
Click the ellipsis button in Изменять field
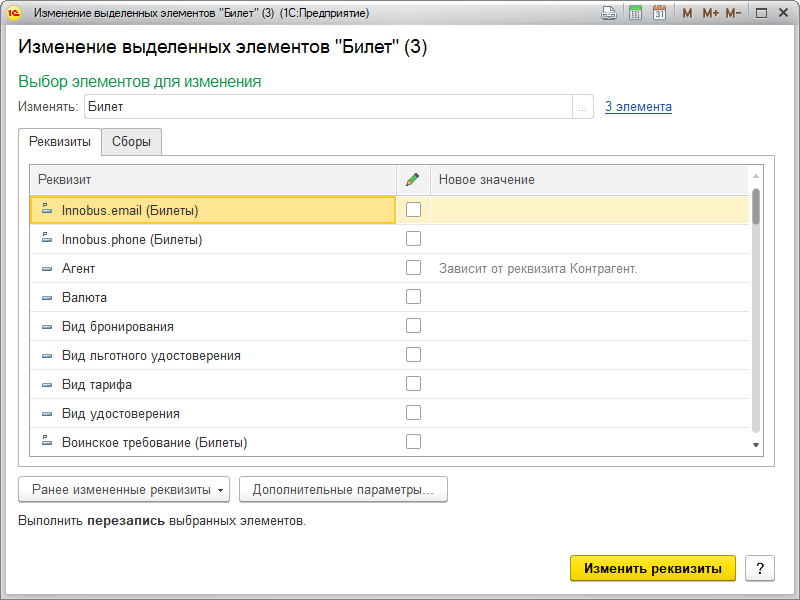pos(583,107)
